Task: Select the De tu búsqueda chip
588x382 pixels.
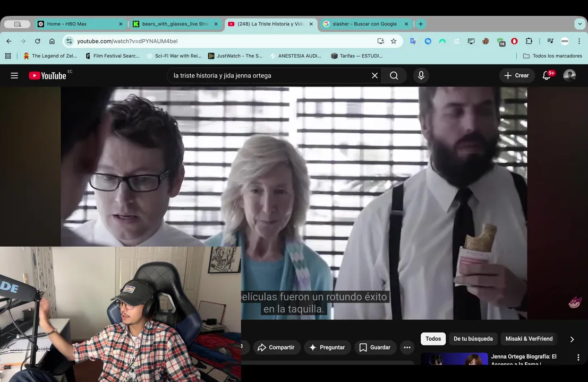Action: pos(473,339)
